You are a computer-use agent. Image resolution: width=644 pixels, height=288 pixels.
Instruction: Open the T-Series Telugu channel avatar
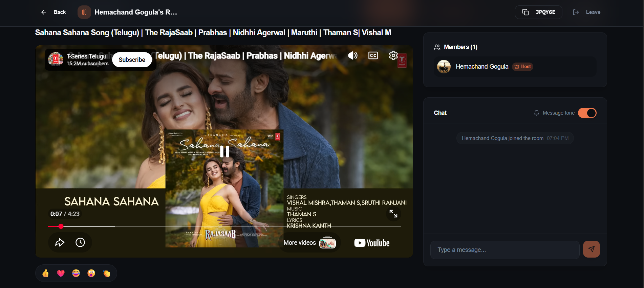[56, 59]
